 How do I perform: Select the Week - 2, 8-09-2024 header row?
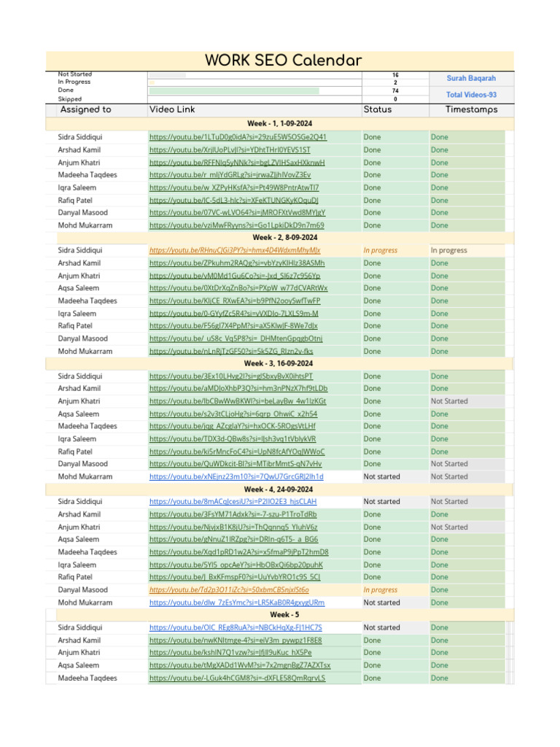(x=285, y=237)
